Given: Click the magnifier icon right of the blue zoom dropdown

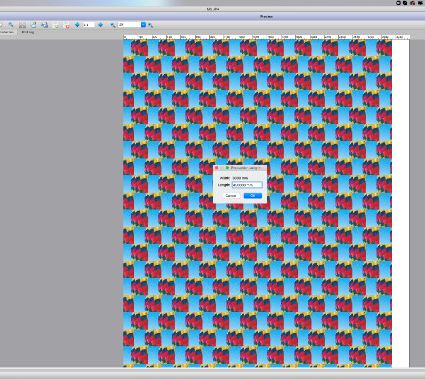Looking at the screenshot, I should (x=151, y=25).
